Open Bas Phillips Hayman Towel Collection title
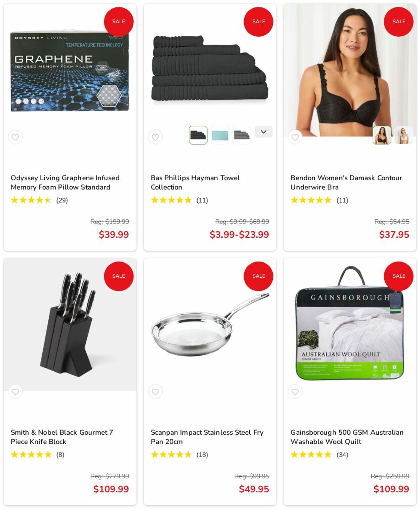 pos(195,183)
